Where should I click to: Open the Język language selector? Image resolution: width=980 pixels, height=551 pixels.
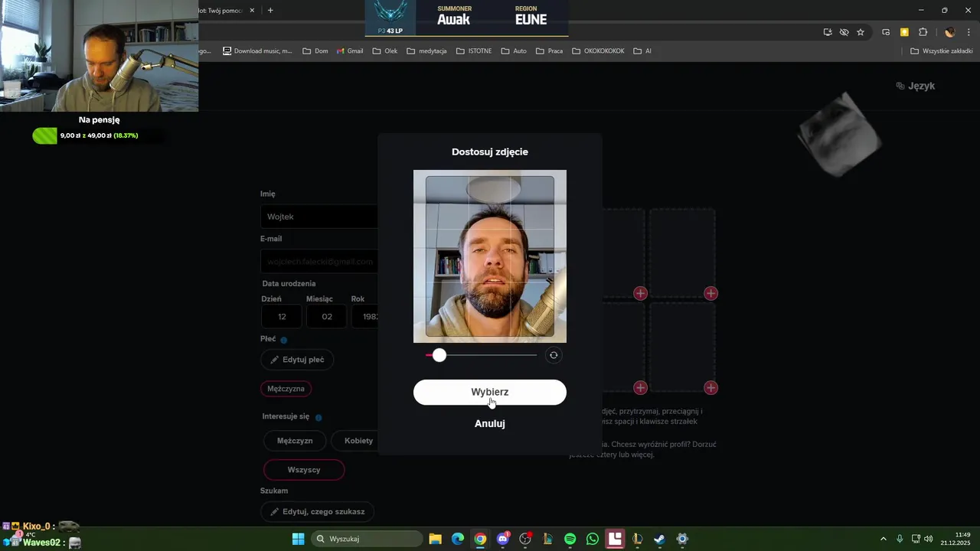(916, 86)
